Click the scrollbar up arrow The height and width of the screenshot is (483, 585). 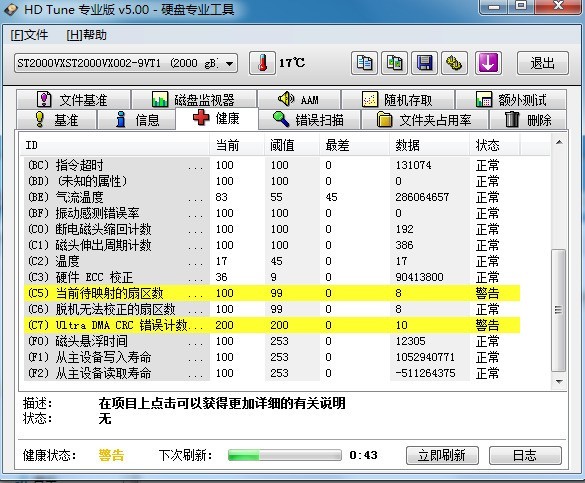[x=559, y=142]
